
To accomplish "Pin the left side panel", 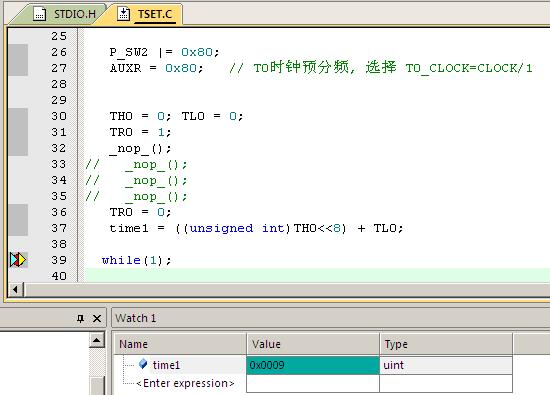I will pos(80,318).
